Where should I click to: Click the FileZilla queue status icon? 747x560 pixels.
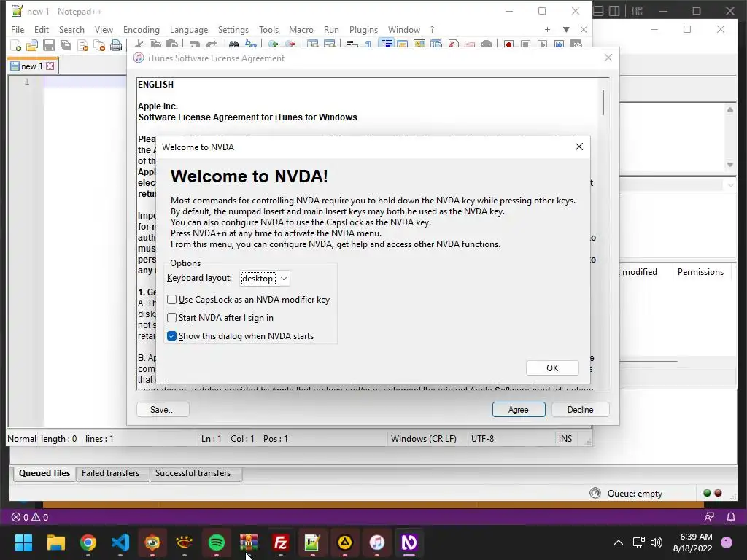coord(595,493)
